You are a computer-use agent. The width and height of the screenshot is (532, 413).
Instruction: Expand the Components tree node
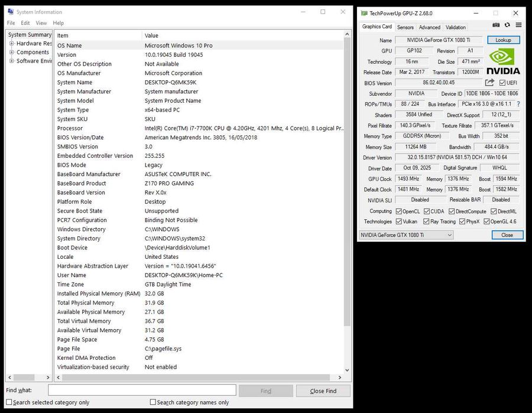[x=12, y=52]
